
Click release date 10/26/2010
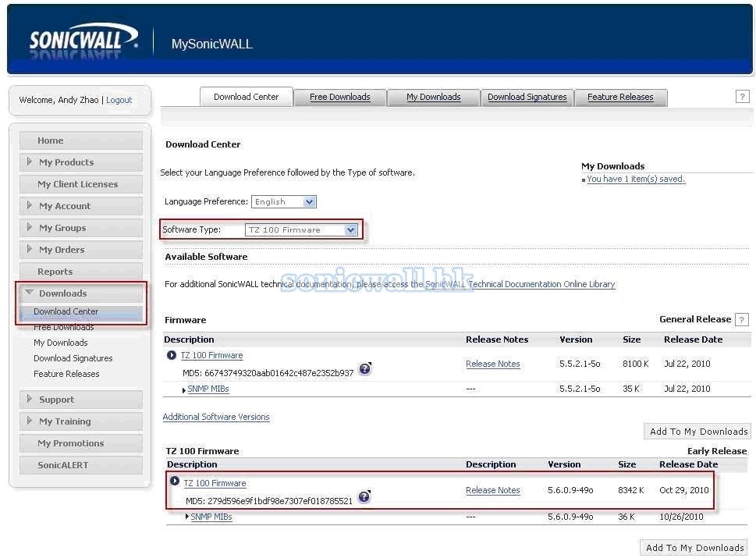(681, 517)
